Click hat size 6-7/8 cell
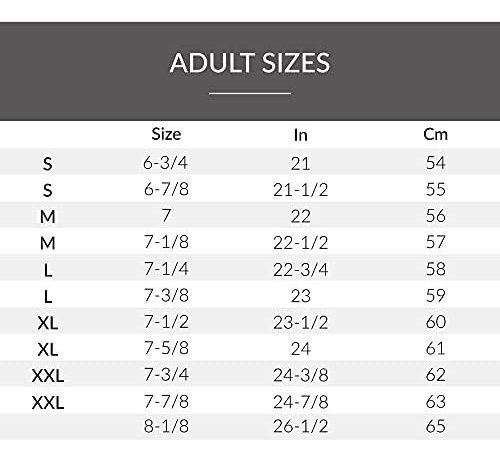500x461 pixels. click(166, 189)
